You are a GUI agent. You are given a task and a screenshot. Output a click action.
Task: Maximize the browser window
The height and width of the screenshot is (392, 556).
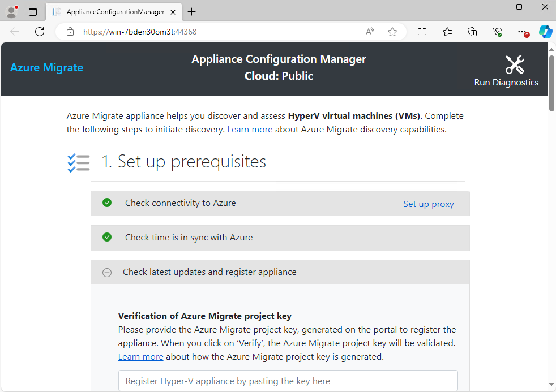[519, 7]
